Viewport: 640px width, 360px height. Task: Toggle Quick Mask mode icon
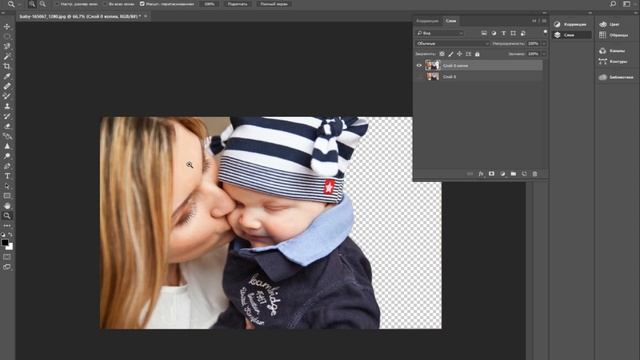7,257
